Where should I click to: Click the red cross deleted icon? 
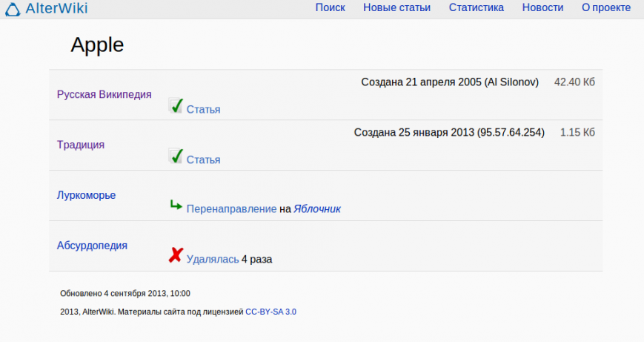[176, 255]
